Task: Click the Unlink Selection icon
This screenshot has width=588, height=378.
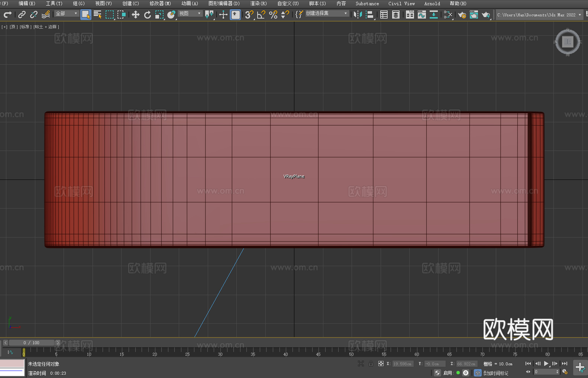Action: [x=34, y=14]
